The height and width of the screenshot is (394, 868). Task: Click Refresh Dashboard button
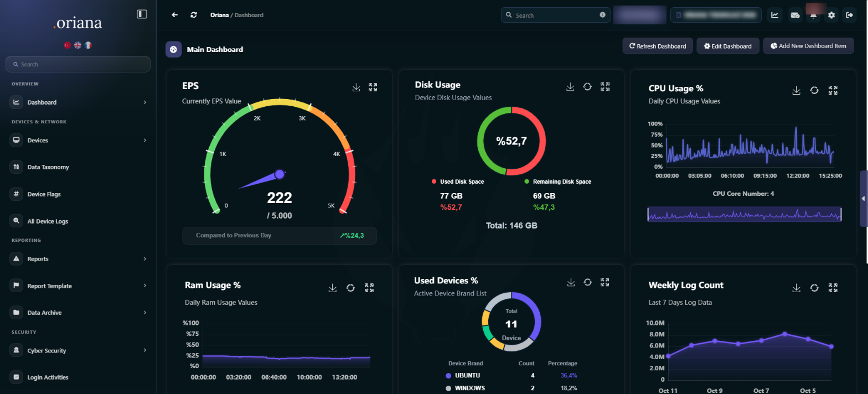658,46
